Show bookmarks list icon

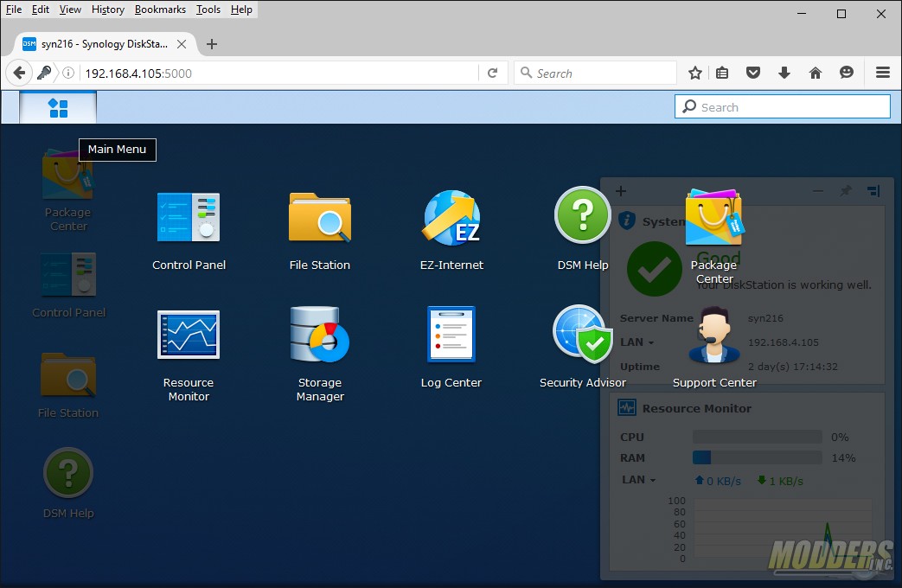(x=722, y=73)
